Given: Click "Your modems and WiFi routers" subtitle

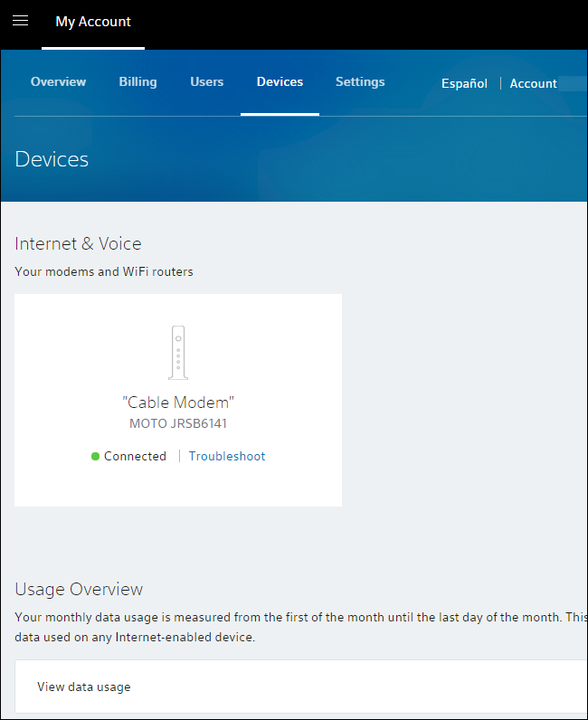Looking at the screenshot, I should (x=104, y=271).
